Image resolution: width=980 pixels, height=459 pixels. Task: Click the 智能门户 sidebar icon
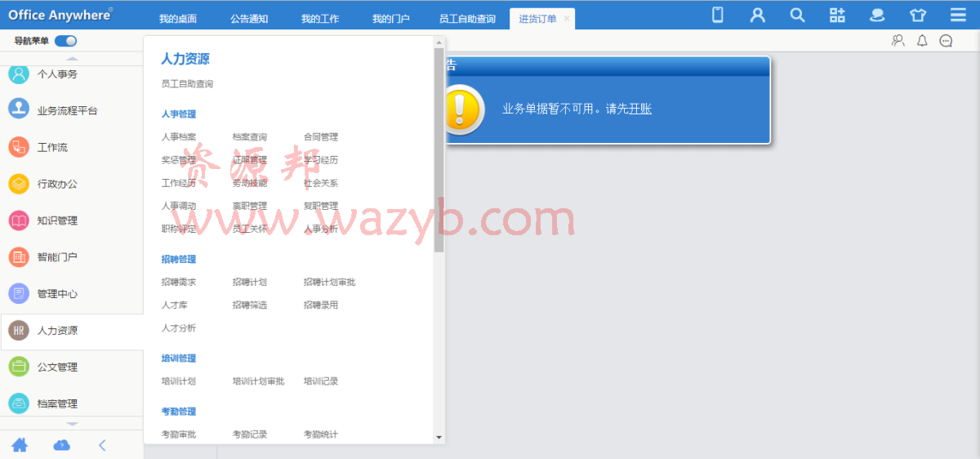tap(19, 257)
